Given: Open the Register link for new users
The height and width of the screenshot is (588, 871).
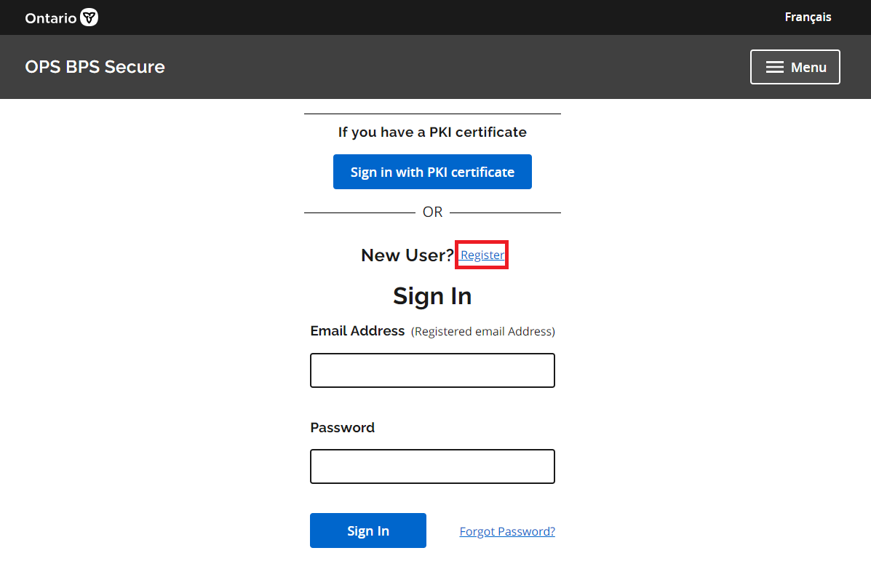Looking at the screenshot, I should point(482,255).
